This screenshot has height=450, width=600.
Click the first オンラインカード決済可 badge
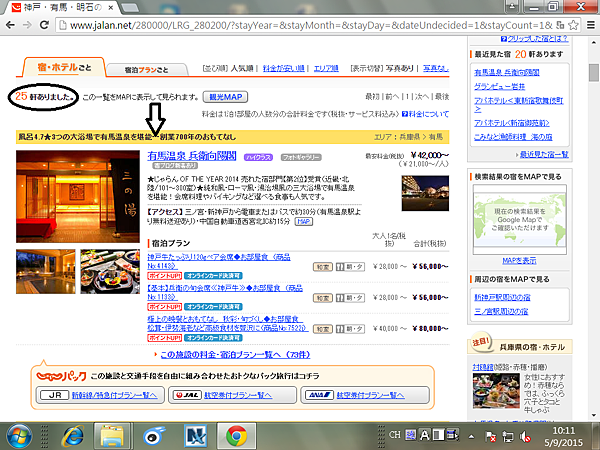tap(213, 276)
